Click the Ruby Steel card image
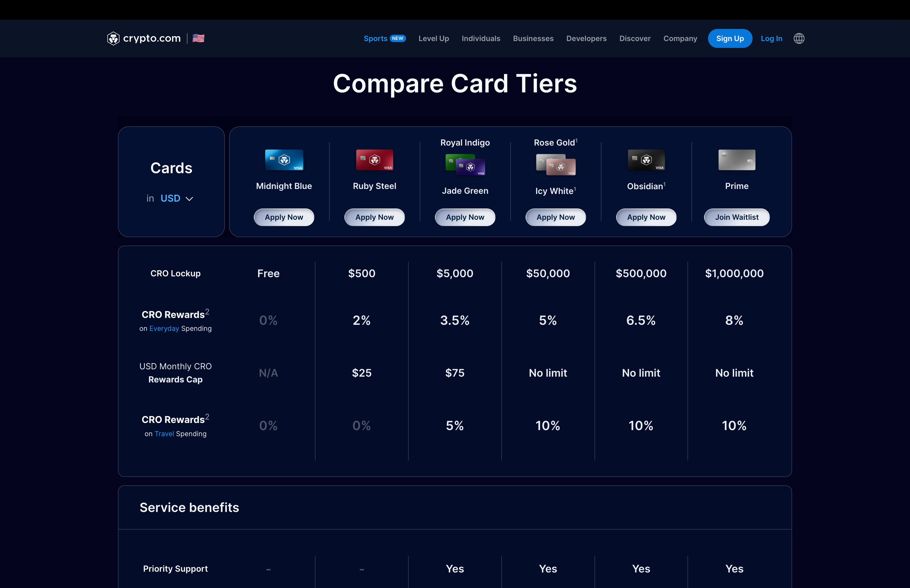910x588 pixels. [375, 160]
